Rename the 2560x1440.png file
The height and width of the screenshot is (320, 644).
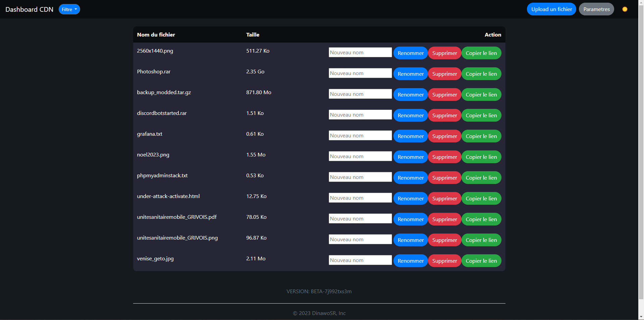410,53
